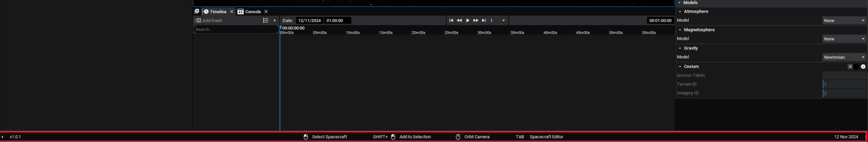Open the Atmosphere Model dropdown
Screen dimensions: 868x142
(x=844, y=21)
